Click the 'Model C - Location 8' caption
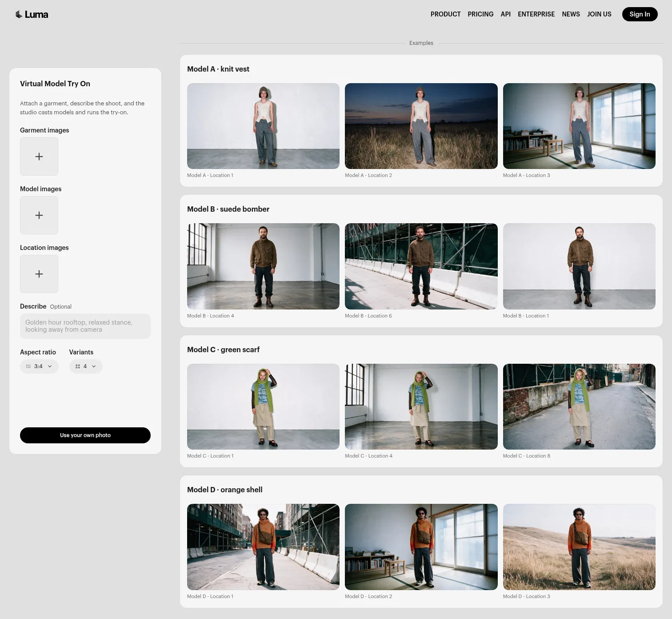 (x=527, y=456)
